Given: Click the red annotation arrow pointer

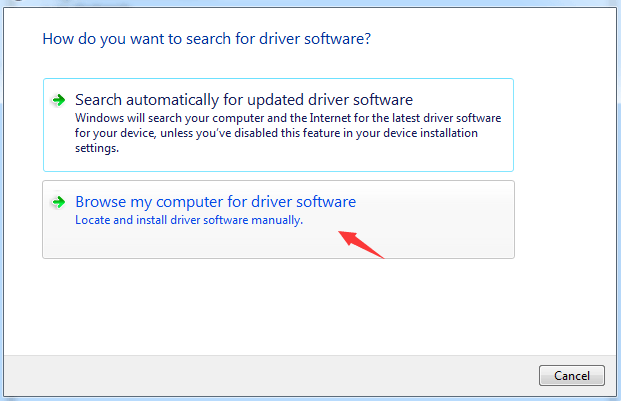Looking at the screenshot, I should [360, 243].
